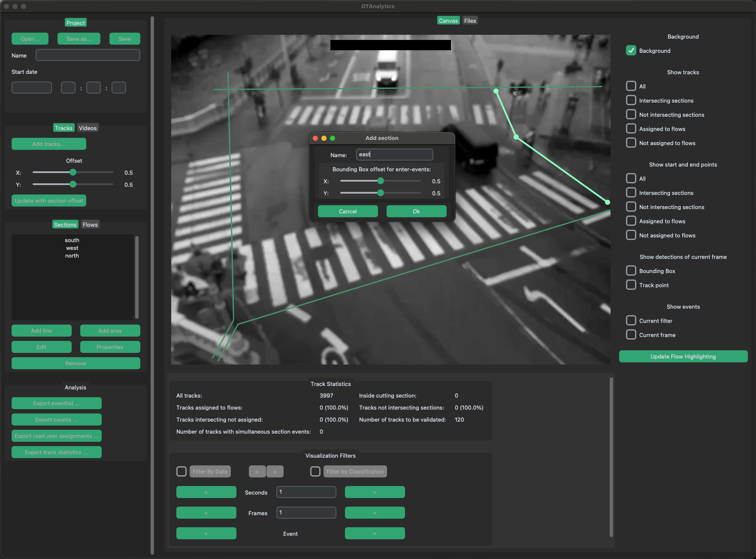Open the Flows tab
The width and height of the screenshot is (756, 559).
(x=90, y=225)
